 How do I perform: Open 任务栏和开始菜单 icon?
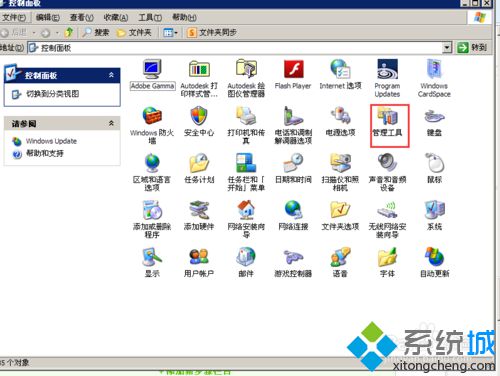coord(246,172)
